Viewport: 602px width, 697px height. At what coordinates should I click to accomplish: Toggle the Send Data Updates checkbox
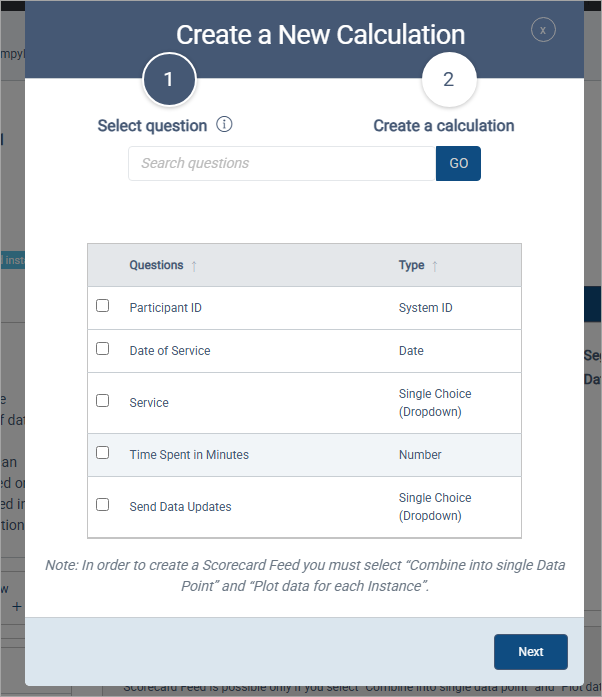pos(103,504)
